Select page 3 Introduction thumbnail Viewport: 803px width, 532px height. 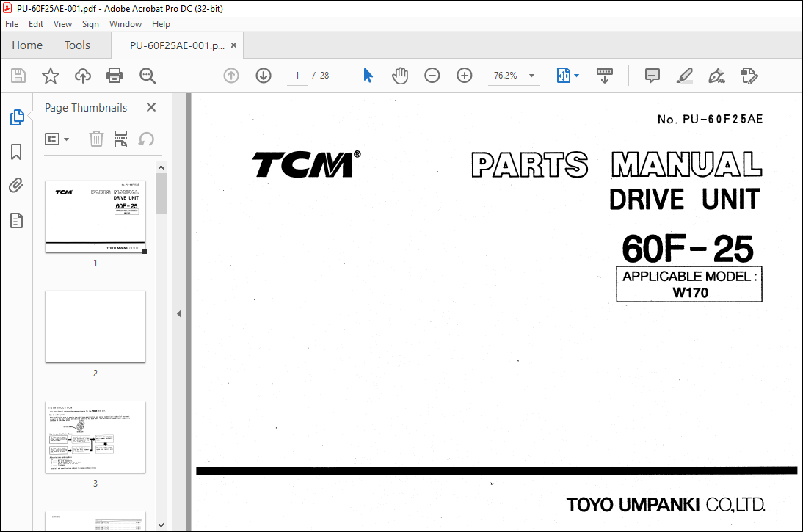click(x=95, y=437)
